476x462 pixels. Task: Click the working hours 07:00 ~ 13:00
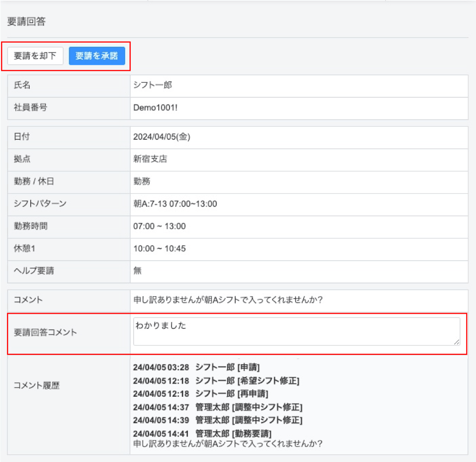(x=160, y=226)
